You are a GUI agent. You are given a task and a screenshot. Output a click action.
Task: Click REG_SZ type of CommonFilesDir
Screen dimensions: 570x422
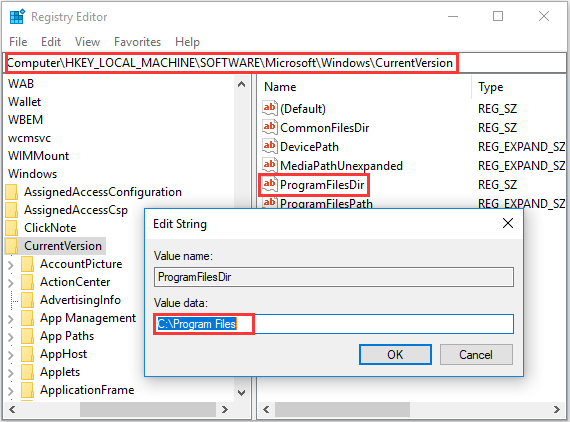497,128
